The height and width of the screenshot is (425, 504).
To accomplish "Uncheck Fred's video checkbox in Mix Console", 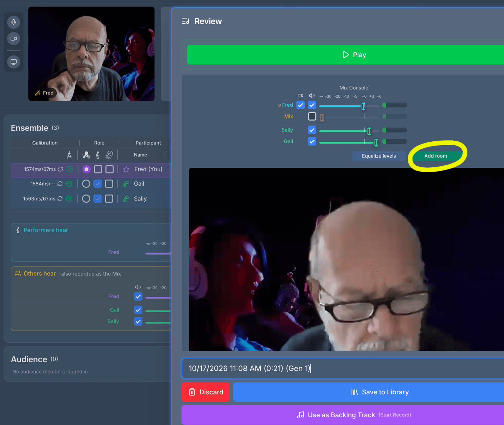I will point(300,105).
